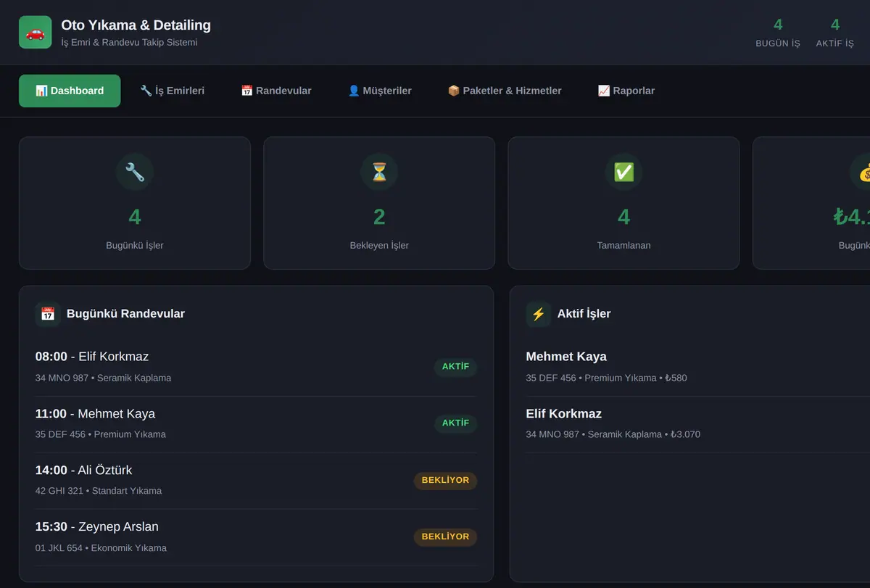
Task: Click the "Bugünkü Randevular" panel heading
Action: (x=125, y=314)
